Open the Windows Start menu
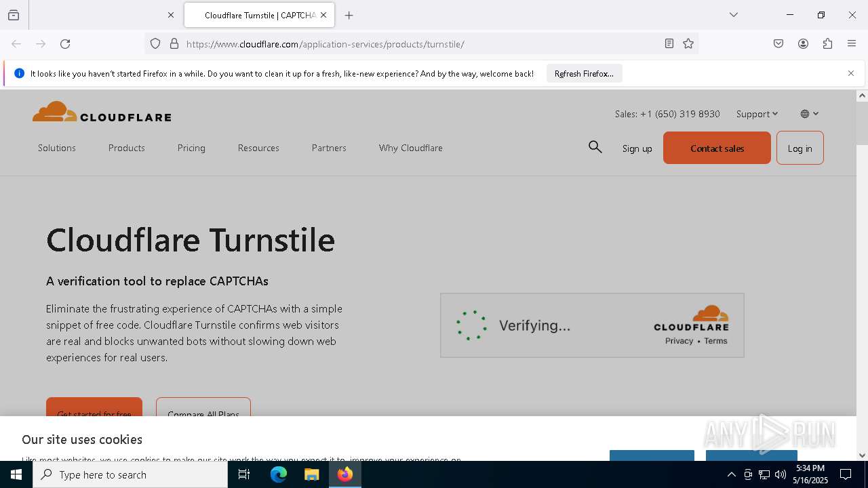The image size is (868, 488). click(x=16, y=474)
